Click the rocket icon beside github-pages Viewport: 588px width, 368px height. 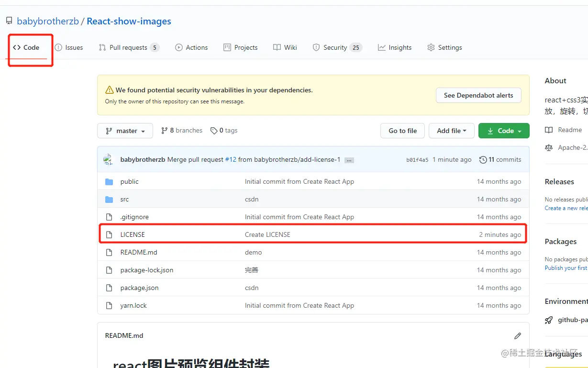549,320
